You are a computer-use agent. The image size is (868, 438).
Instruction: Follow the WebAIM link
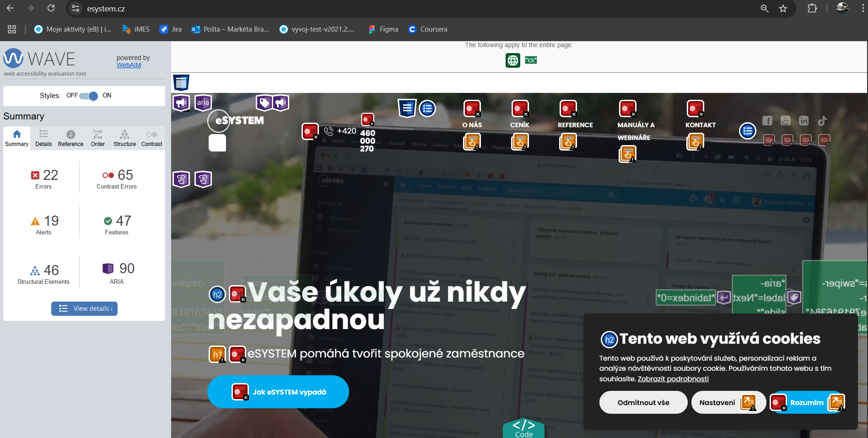[x=129, y=65]
